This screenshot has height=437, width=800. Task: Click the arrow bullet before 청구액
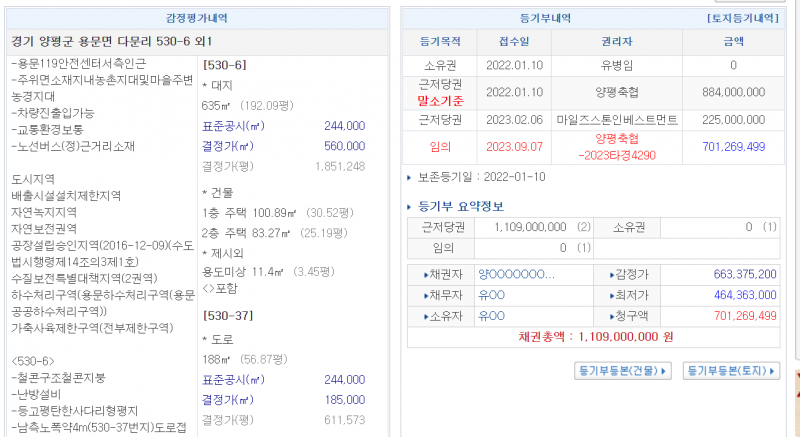click(612, 316)
